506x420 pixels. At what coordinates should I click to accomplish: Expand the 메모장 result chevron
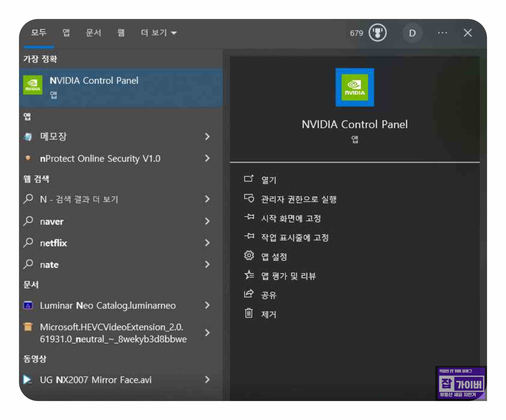click(207, 137)
